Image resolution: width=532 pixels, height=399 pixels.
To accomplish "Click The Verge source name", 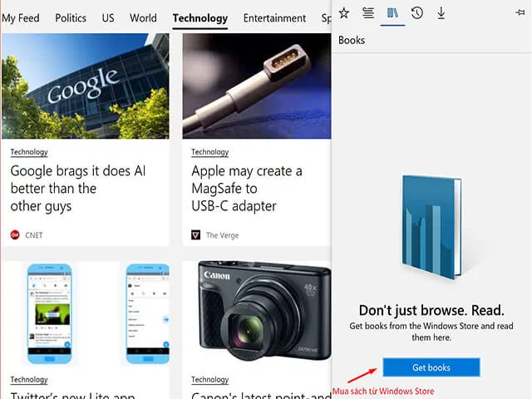I will 222,235.
